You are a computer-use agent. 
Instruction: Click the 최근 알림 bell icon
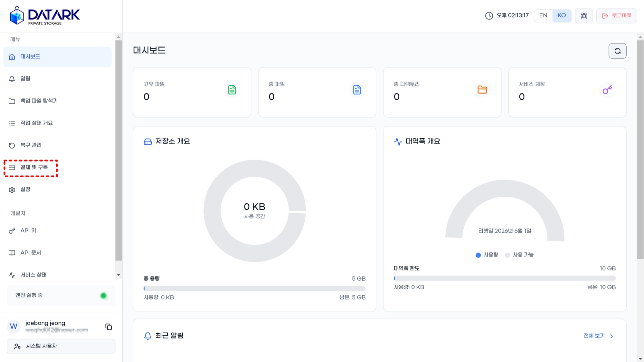pyautogui.click(x=147, y=336)
